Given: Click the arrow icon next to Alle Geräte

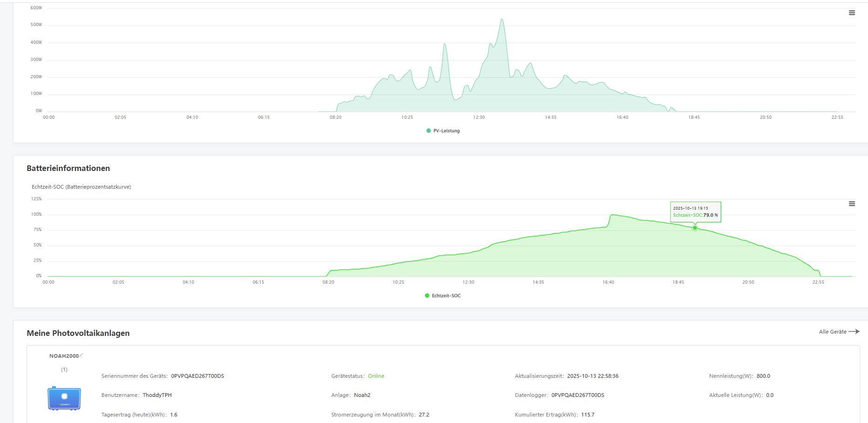Looking at the screenshot, I should 854,332.
